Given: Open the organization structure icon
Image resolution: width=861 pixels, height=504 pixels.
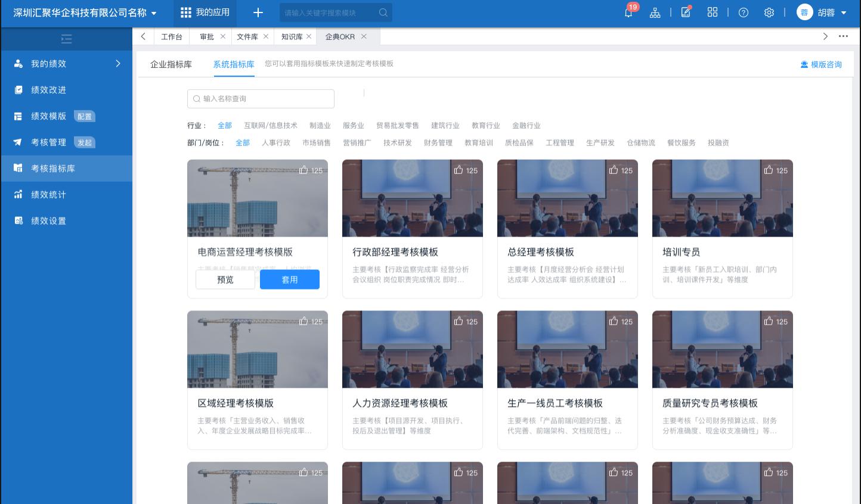Looking at the screenshot, I should tap(655, 13).
